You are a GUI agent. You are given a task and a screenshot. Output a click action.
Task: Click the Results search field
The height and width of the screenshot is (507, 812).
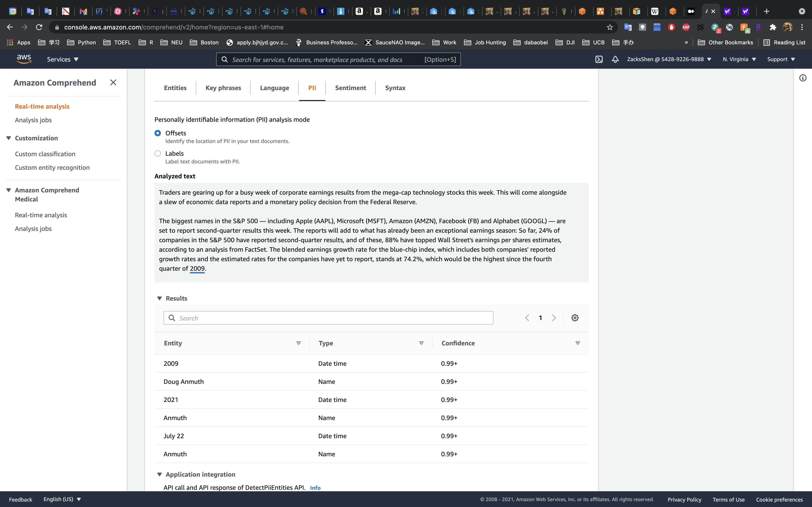click(328, 318)
